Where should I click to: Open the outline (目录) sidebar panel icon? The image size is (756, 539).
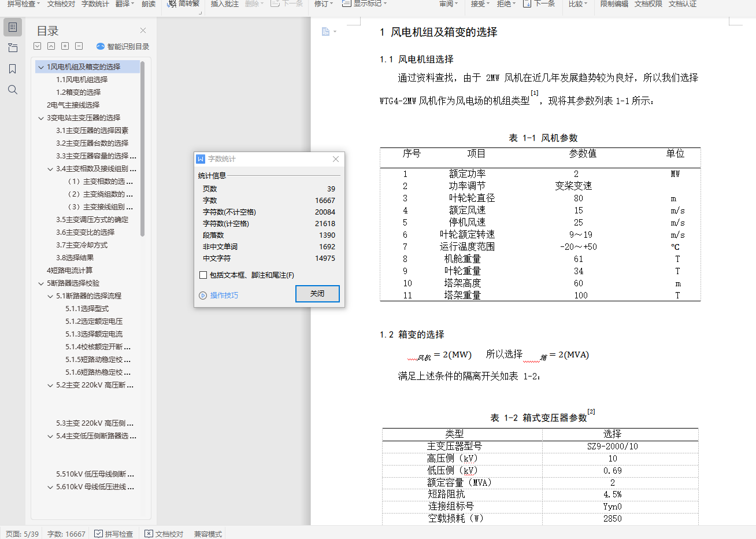point(13,27)
